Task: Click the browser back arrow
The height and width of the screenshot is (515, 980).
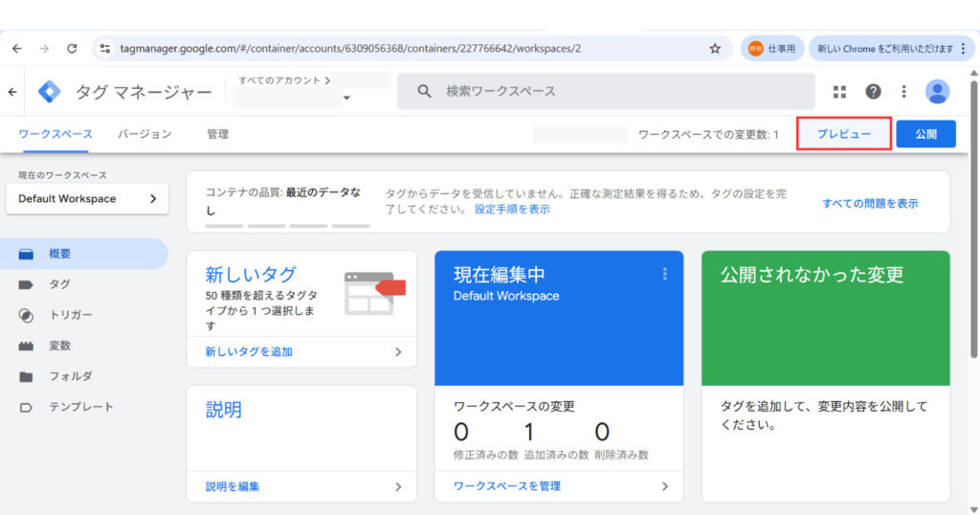Action: [17, 48]
